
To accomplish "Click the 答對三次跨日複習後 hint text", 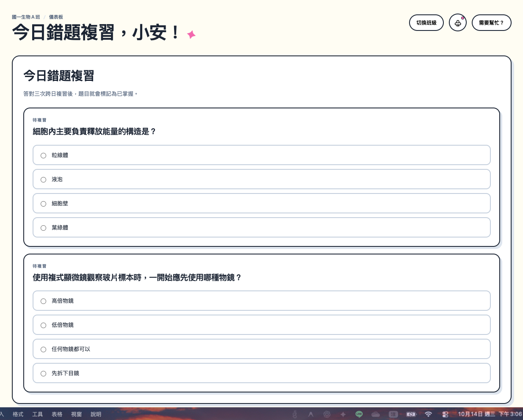I will pyautogui.click(x=80, y=94).
